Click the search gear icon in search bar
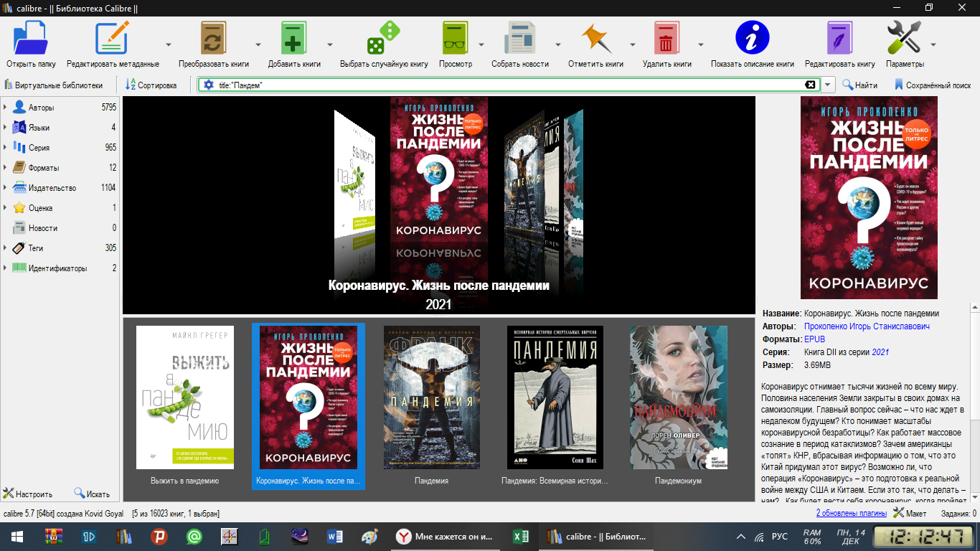The width and height of the screenshot is (980, 551). 209,85
